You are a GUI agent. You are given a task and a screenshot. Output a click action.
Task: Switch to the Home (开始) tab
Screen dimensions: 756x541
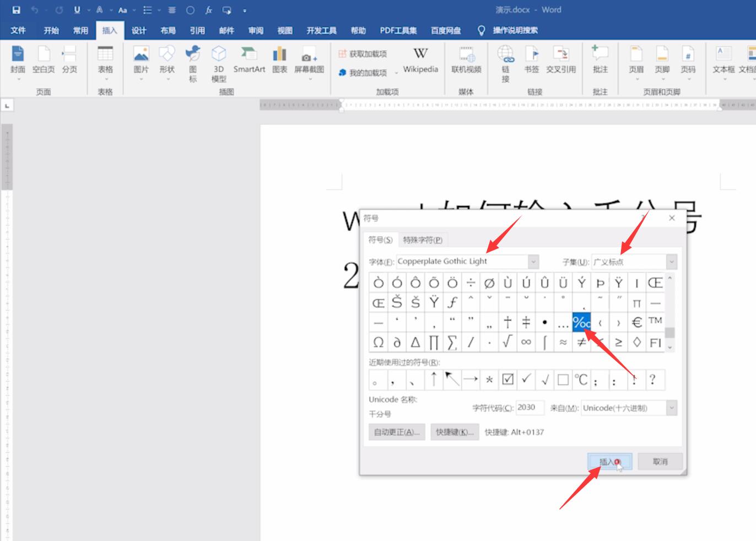(51, 30)
